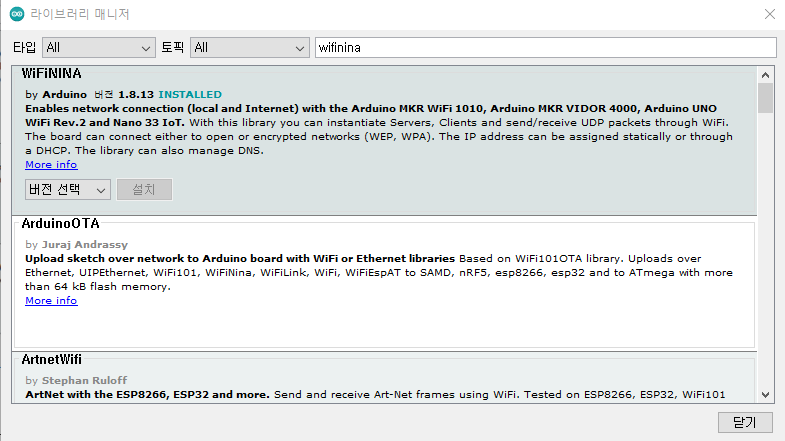Image resolution: width=785 pixels, height=441 pixels.
Task: Select the WiFiNINA library title
Action: 51,74
